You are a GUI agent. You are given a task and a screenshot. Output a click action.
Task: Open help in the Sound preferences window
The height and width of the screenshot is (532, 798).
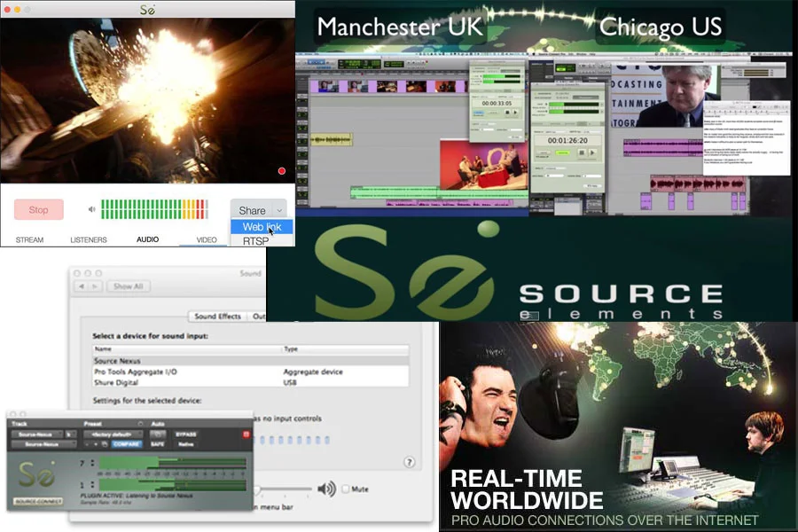click(x=409, y=462)
